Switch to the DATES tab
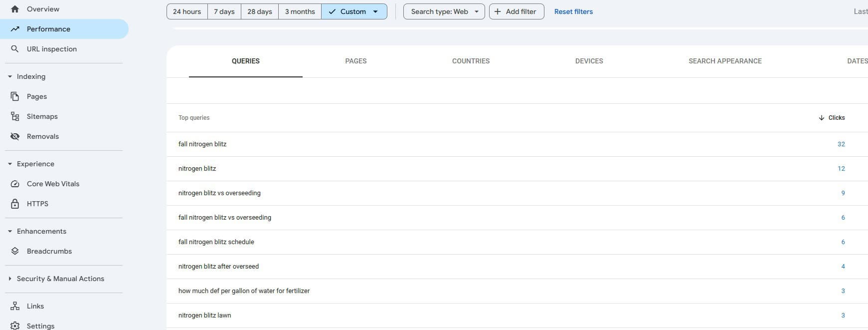 point(857,61)
